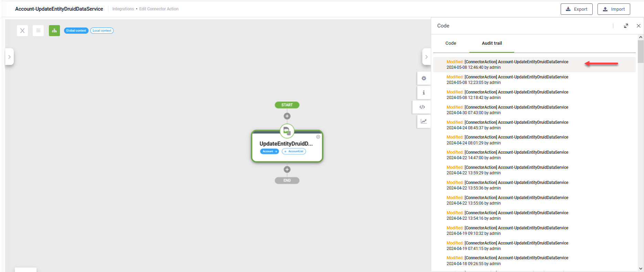Image resolution: width=644 pixels, height=272 pixels.
Task: Open the info side panel icon
Action: (424, 93)
